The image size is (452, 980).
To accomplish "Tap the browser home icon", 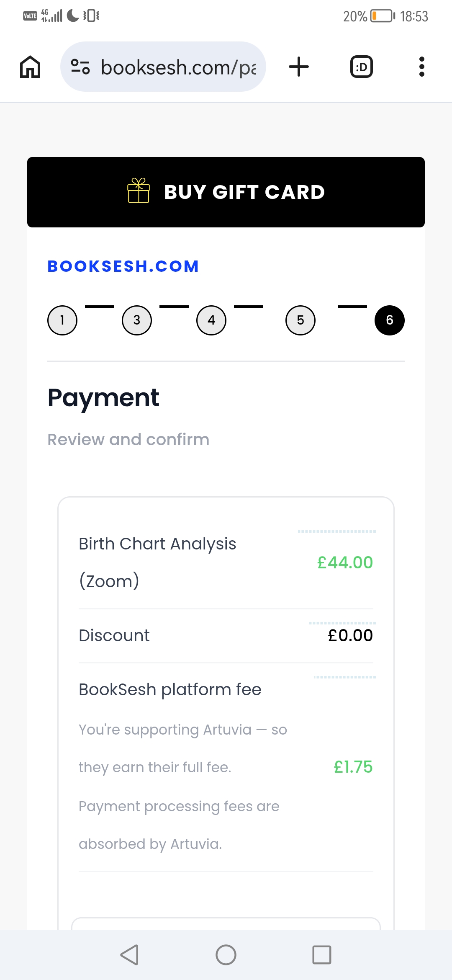I will pos(30,67).
